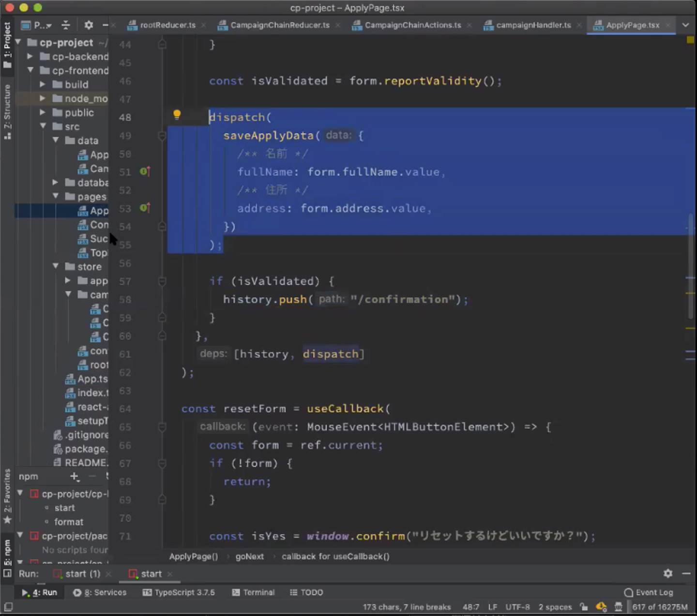Collapse the src folder in tree
Image resolution: width=697 pixels, height=616 pixels.
(43, 126)
